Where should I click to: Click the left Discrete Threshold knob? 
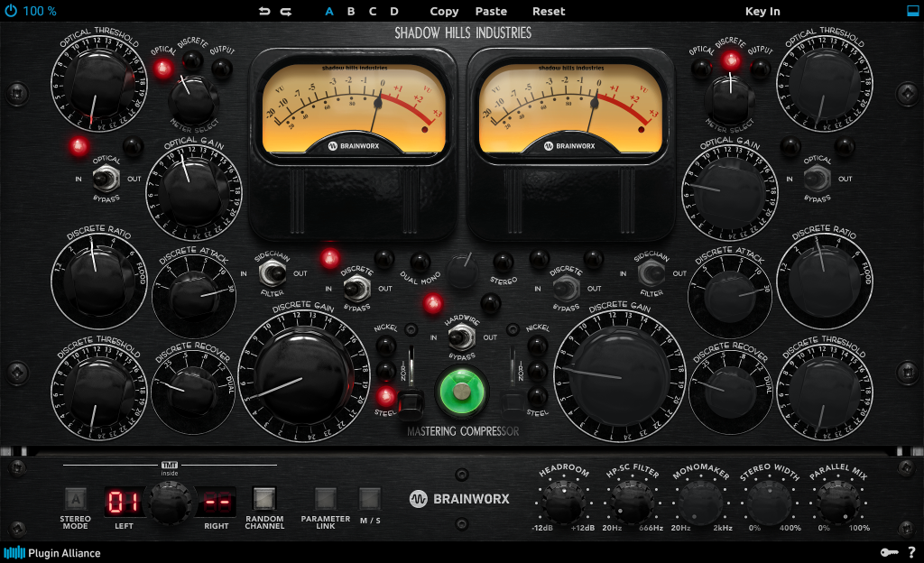pyautogui.click(x=99, y=391)
